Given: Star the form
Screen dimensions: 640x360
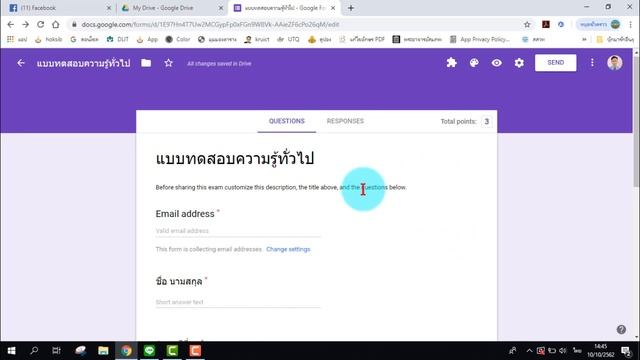Looking at the screenshot, I should [169, 63].
